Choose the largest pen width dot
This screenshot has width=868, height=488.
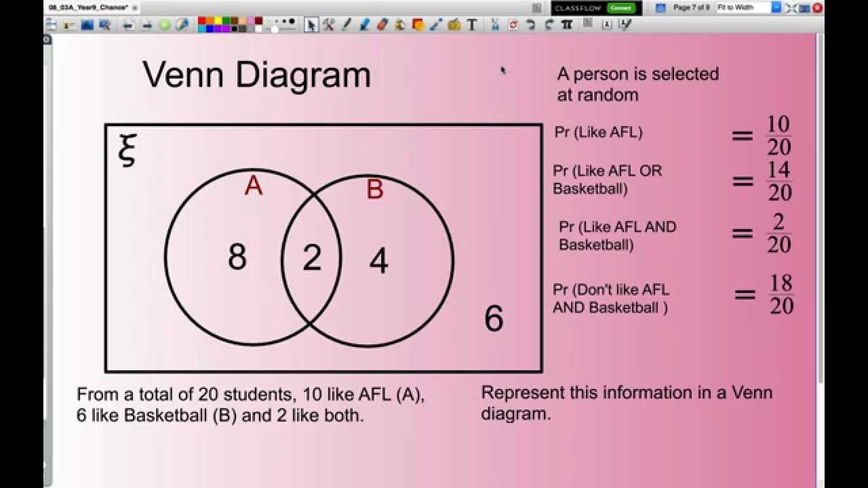[x=292, y=20]
